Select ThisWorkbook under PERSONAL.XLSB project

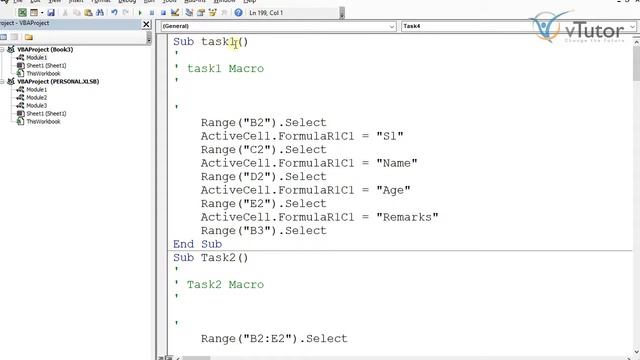[x=43, y=122]
